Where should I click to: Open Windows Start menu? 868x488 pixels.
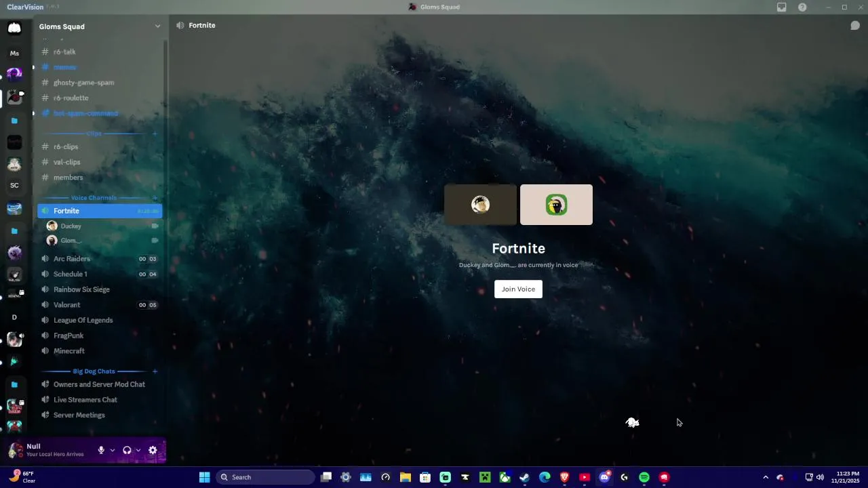click(204, 477)
